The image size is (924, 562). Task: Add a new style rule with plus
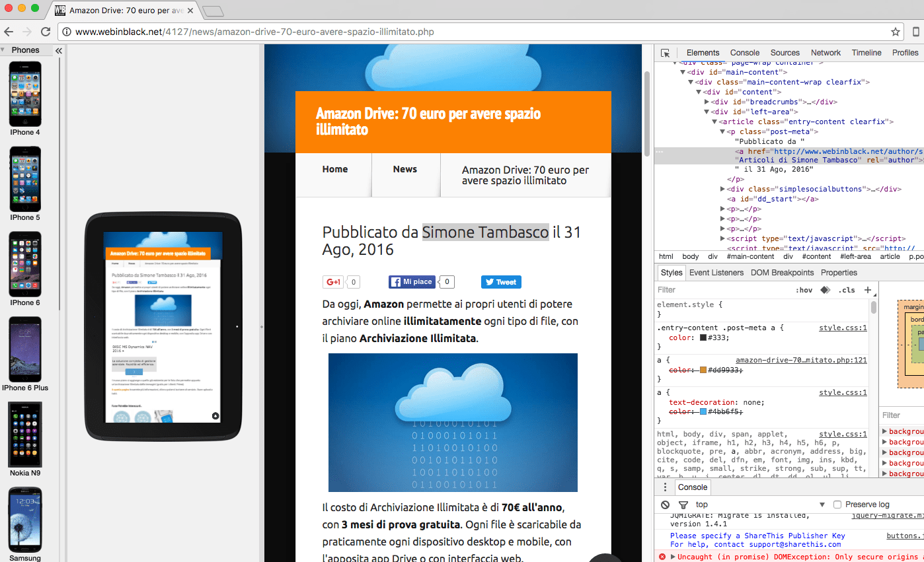[x=868, y=290]
